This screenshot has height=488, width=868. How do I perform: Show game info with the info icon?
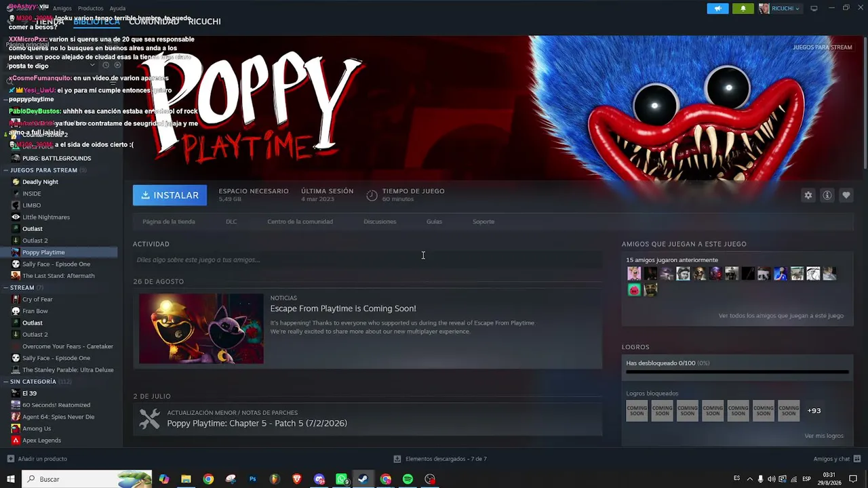pos(827,195)
